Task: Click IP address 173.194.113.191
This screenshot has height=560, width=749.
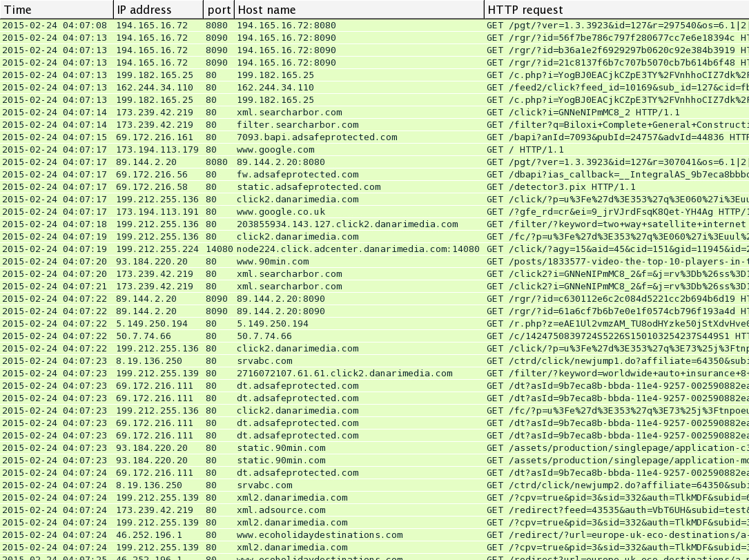Action: coord(157,212)
